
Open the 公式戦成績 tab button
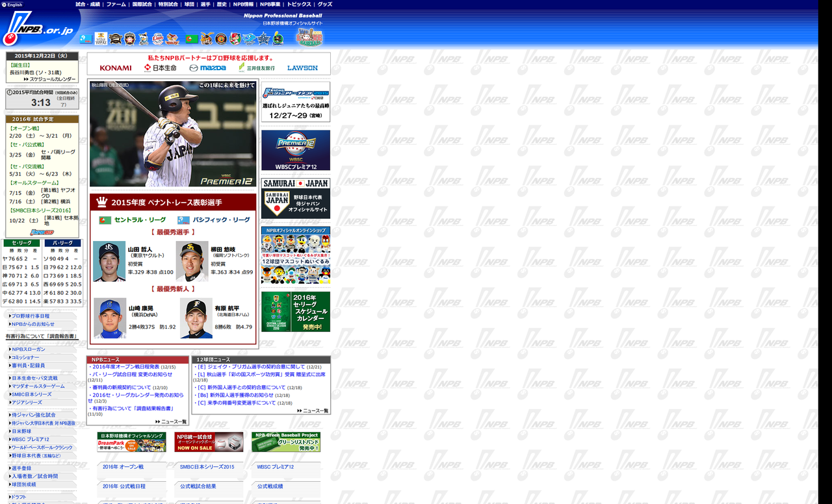286,488
